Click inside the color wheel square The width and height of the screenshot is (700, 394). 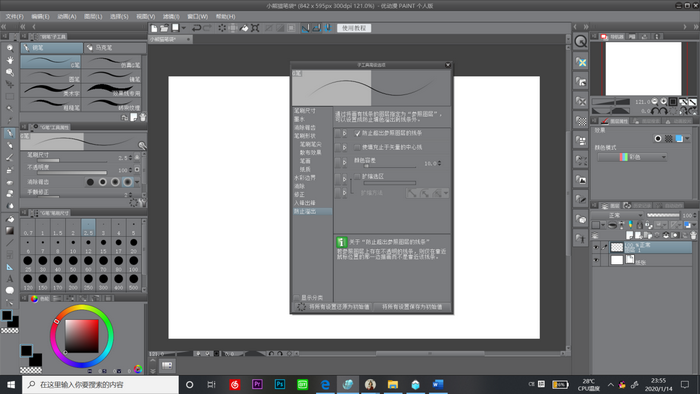[82, 336]
